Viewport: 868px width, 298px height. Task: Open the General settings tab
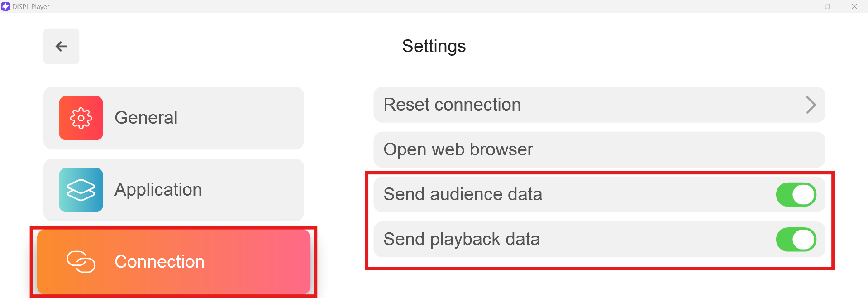pyautogui.click(x=174, y=118)
